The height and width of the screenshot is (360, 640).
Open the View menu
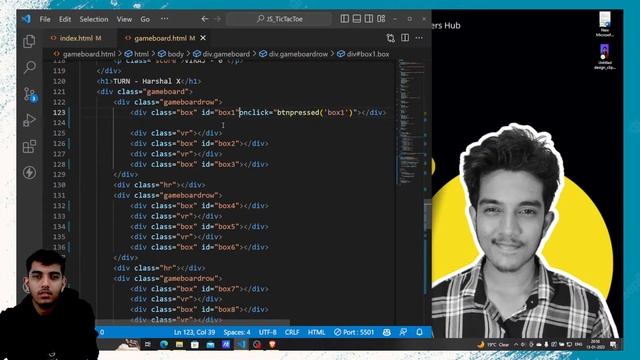(x=124, y=19)
